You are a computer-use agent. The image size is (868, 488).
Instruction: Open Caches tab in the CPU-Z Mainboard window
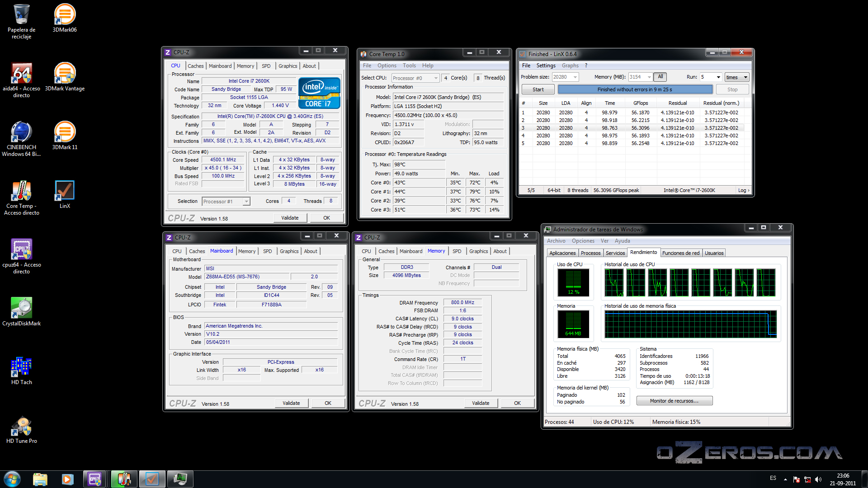click(197, 251)
